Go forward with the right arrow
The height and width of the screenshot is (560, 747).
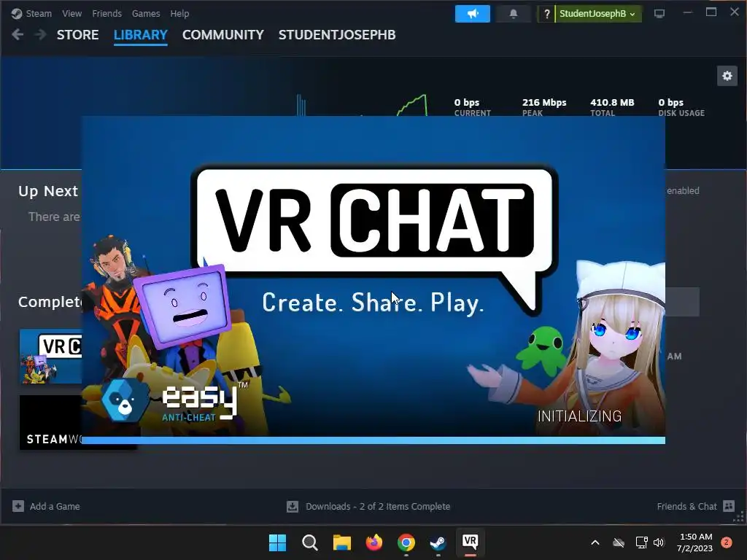(41, 34)
